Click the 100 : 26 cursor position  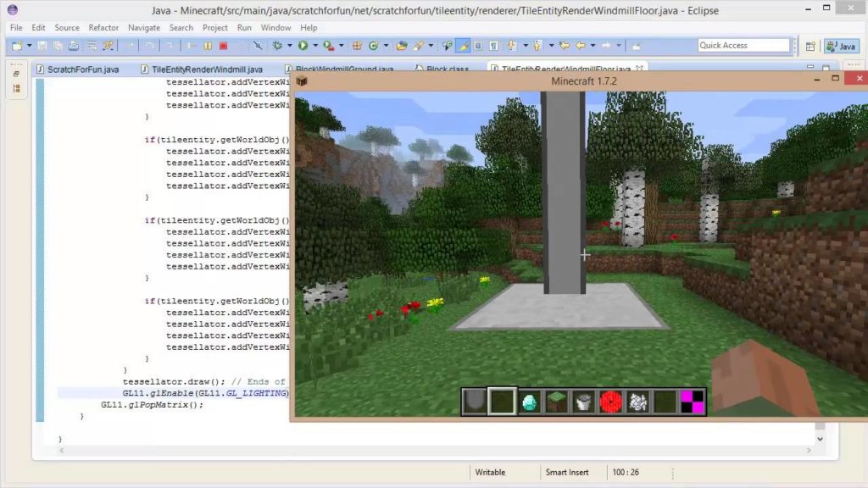point(626,473)
